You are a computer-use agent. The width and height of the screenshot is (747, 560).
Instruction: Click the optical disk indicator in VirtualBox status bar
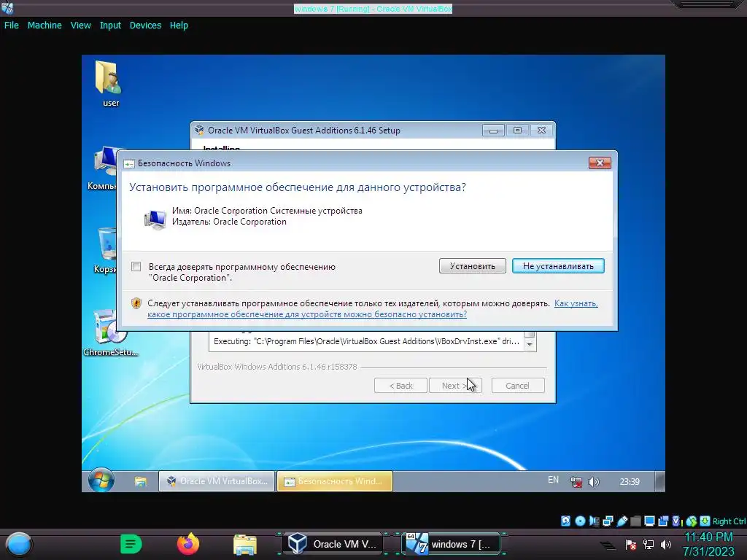click(x=580, y=521)
